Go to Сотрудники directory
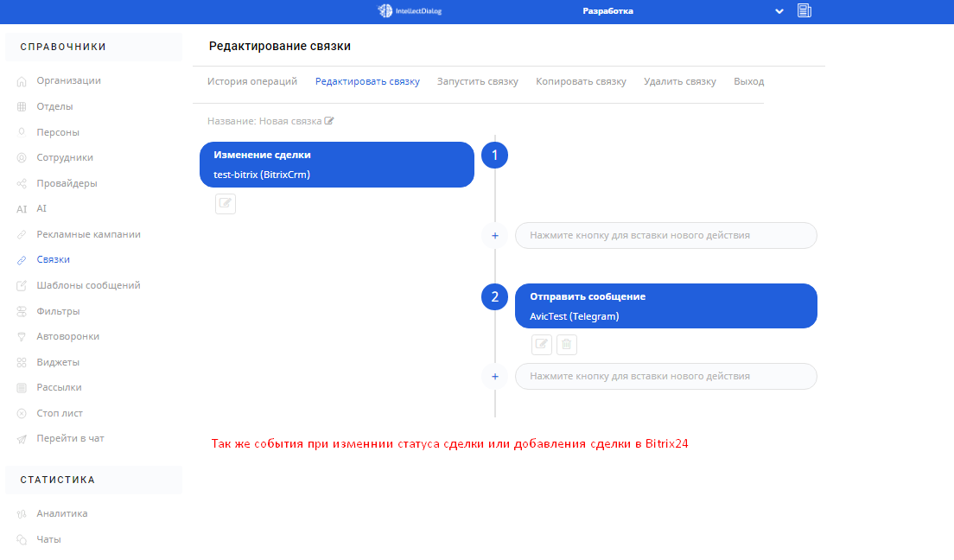The image size is (954, 560). pos(65,157)
